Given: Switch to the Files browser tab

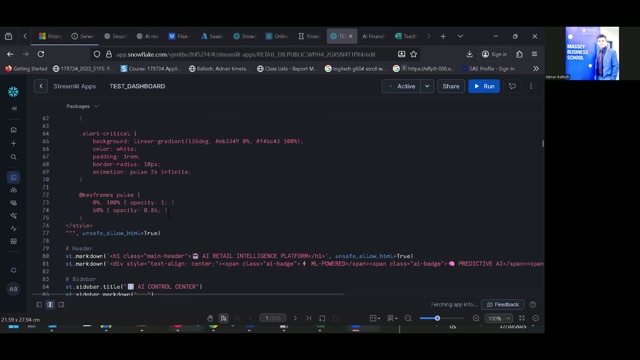Looking at the screenshot, I should (179, 36).
